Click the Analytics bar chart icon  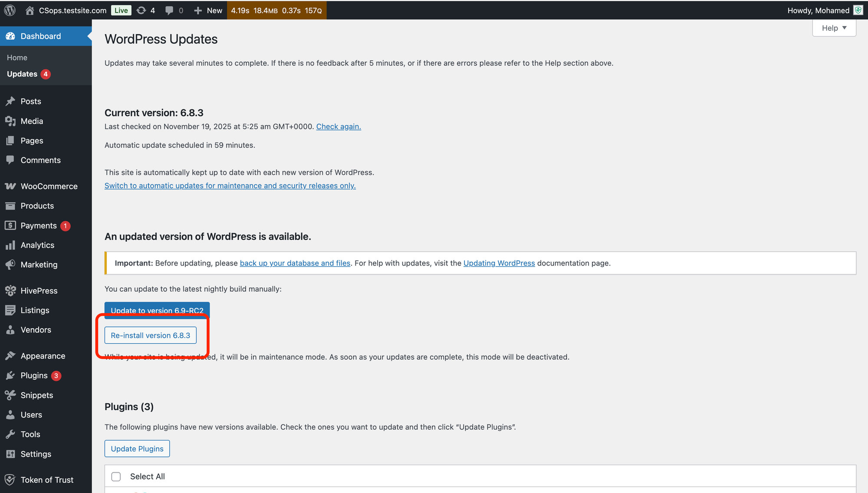point(10,245)
